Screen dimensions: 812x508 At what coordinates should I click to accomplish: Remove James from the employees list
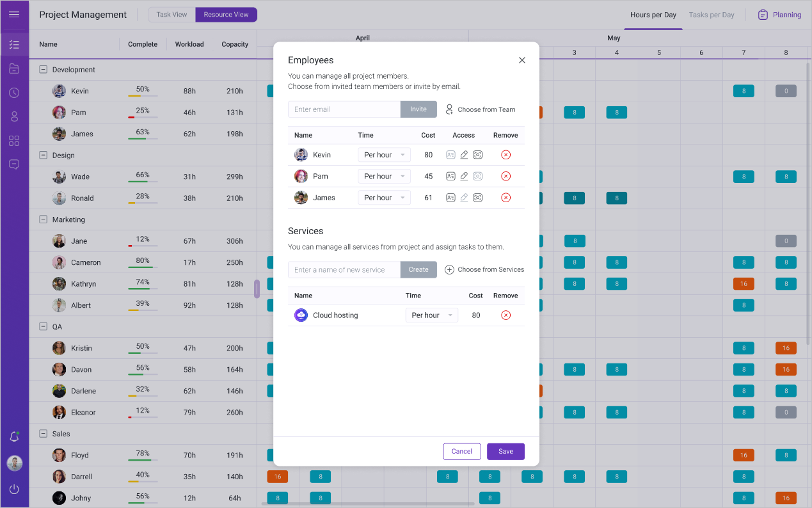pos(506,198)
